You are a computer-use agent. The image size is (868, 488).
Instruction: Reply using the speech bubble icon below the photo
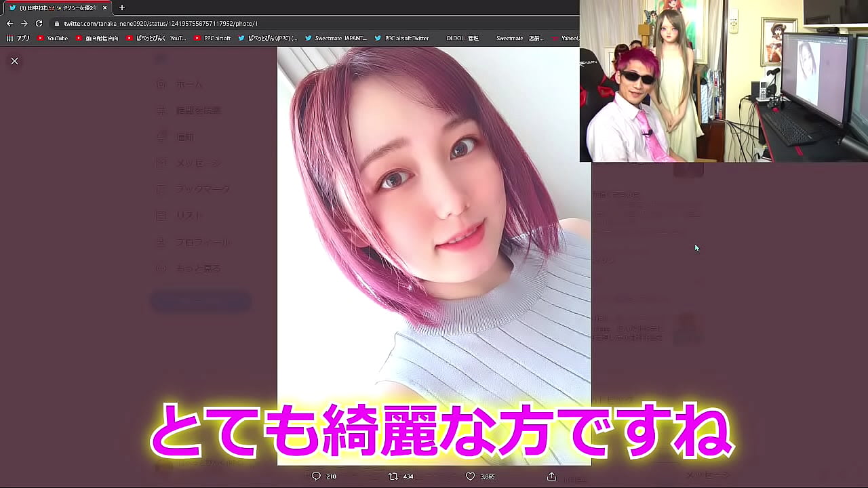pyautogui.click(x=315, y=476)
